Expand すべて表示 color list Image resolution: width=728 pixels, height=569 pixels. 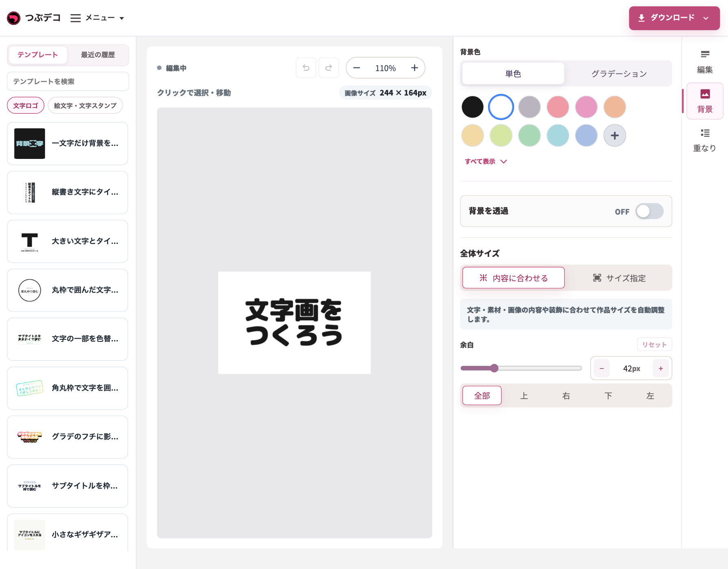pos(486,161)
